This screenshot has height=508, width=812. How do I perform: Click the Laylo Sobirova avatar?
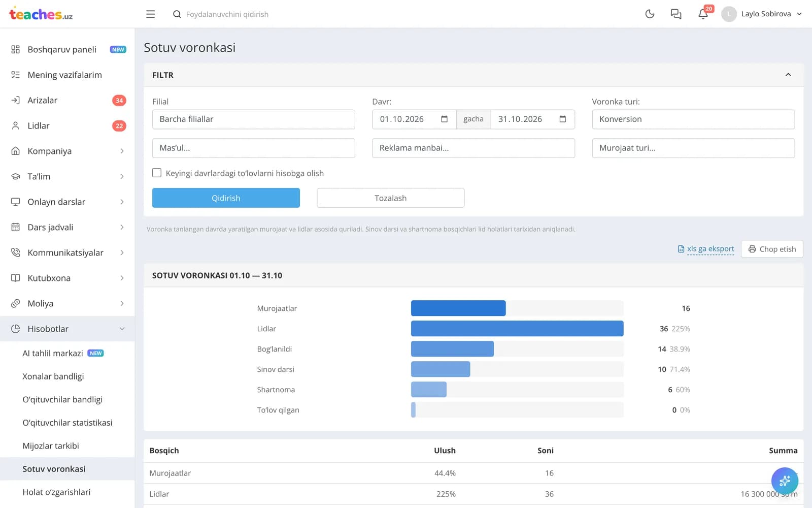coord(729,14)
